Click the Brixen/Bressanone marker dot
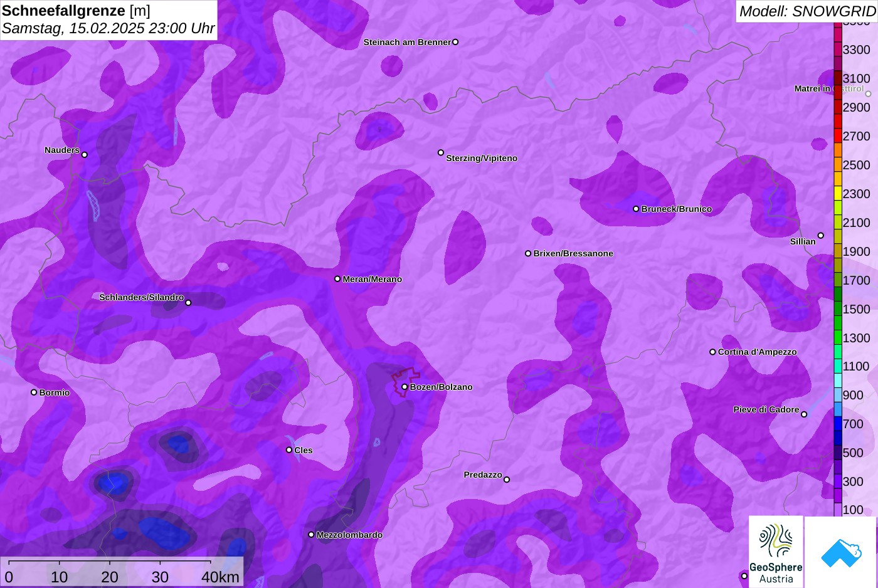This screenshot has height=588, width=878. click(528, 253)
